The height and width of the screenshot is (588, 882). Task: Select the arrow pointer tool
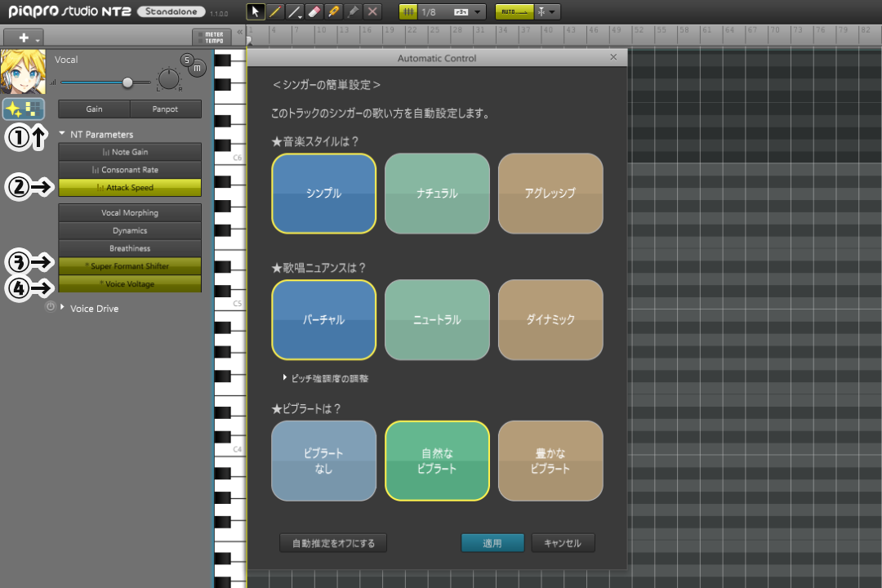[256, 12]
